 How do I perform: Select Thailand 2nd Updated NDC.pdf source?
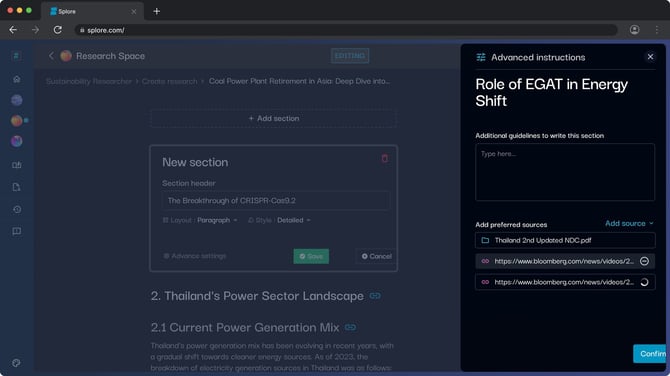tap(564, 240)
